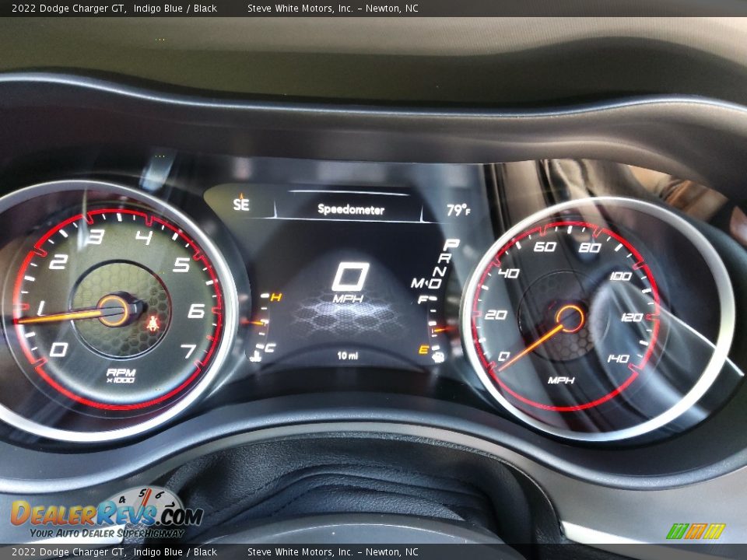Click the number 4 on tachometer
The image size is (747, 560).
pos(144,236)
